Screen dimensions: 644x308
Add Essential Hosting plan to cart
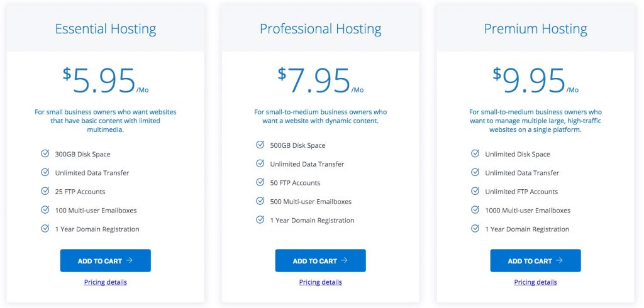[x=105, y=261]
